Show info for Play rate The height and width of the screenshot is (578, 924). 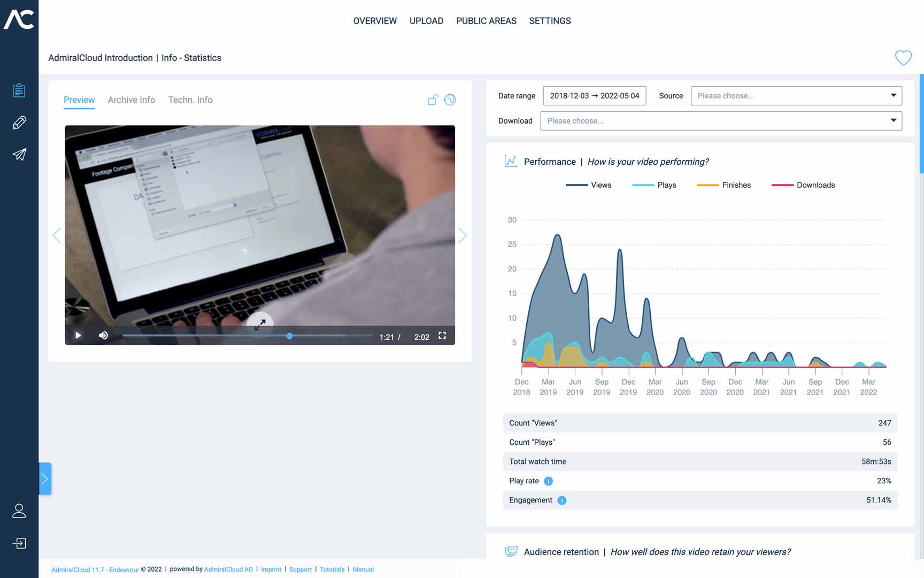548,481
